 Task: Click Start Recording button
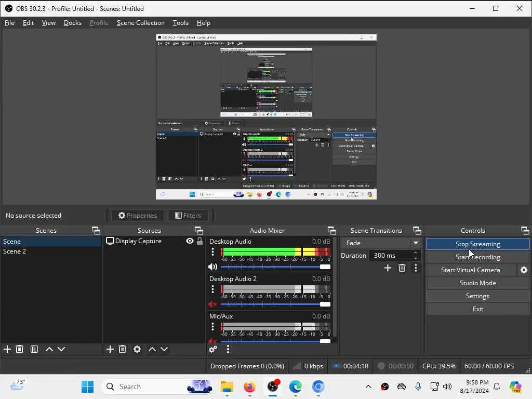tap(478, 257)
